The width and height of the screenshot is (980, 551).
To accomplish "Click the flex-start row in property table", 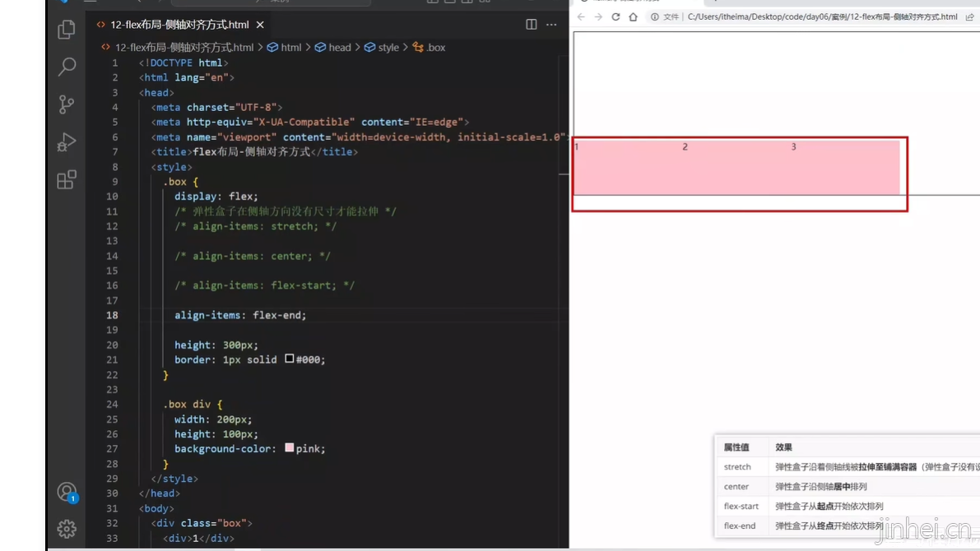I will (848, 506).
